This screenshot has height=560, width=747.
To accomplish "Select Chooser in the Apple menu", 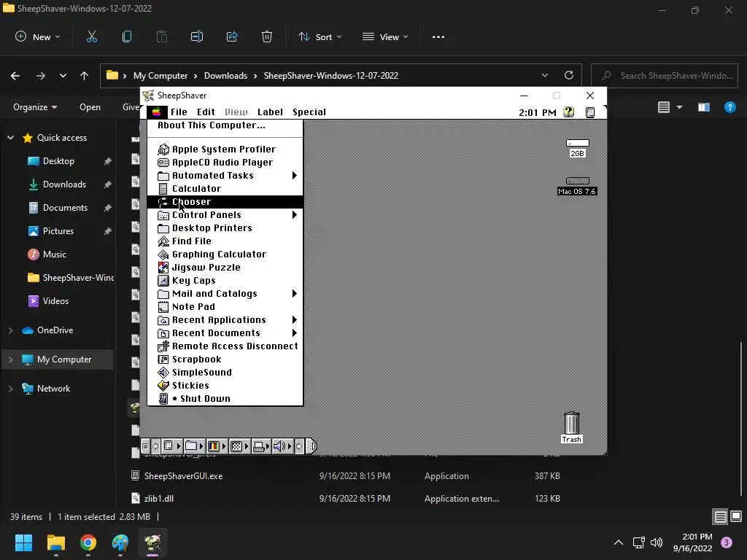I will pyautogui.click(x=225, y=202).
